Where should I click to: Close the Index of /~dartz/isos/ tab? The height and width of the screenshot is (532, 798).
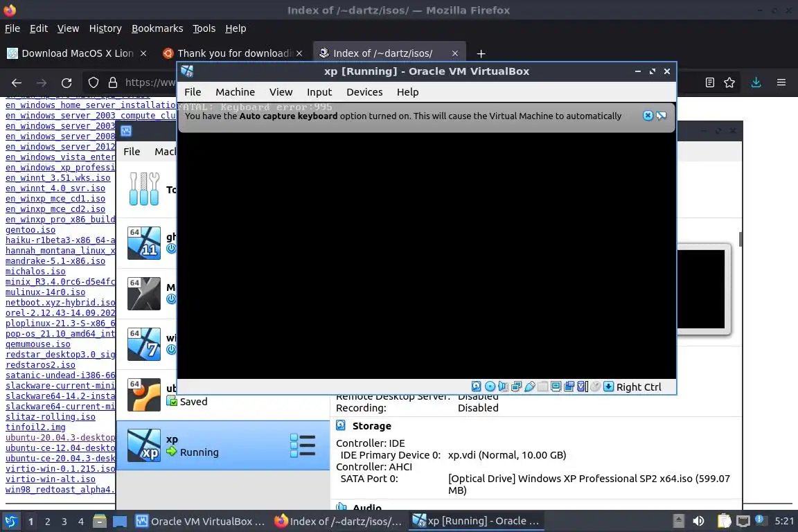pos(455,53)
